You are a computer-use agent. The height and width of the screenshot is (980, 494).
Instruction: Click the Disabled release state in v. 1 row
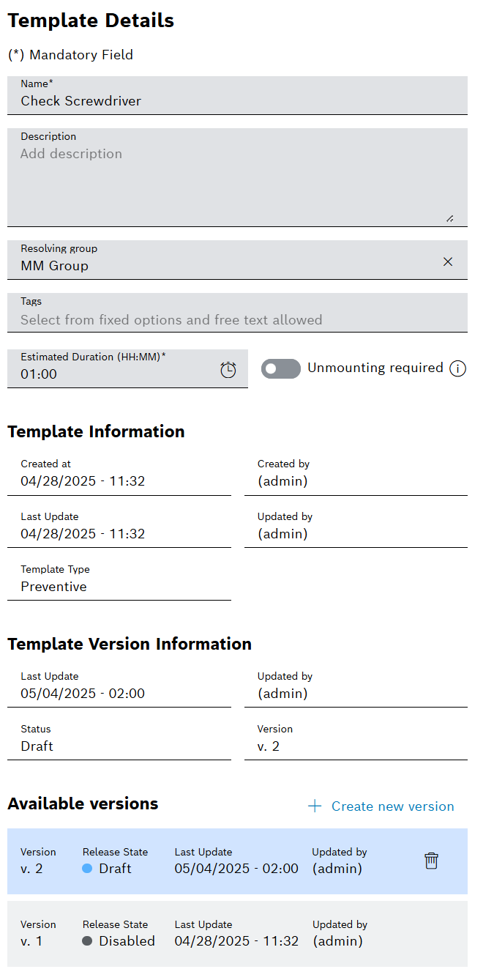(x=119, y=941)
